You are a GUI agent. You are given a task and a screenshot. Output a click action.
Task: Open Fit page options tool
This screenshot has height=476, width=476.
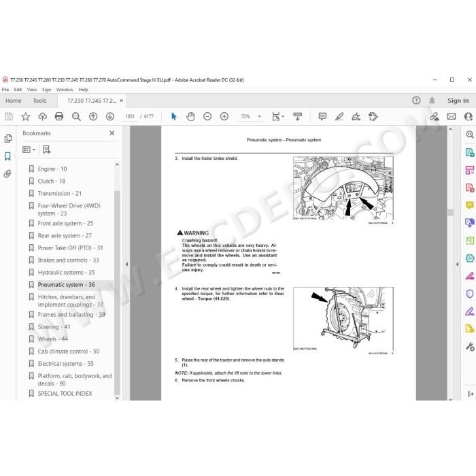click(x=277, y=116)
